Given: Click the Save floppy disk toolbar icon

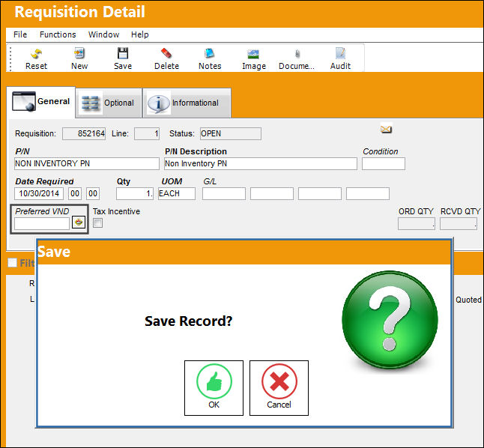Looking at the screenshot, I should click(x=123, y=53).
